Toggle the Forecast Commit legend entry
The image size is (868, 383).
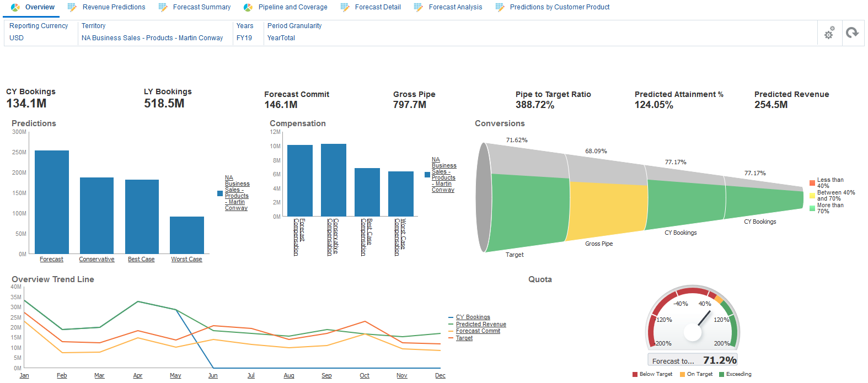[478, 331]
